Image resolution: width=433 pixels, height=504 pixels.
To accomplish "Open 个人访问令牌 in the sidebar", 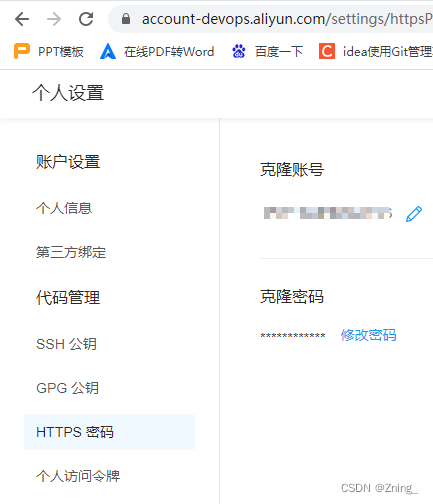I will (x=78, y=476).
